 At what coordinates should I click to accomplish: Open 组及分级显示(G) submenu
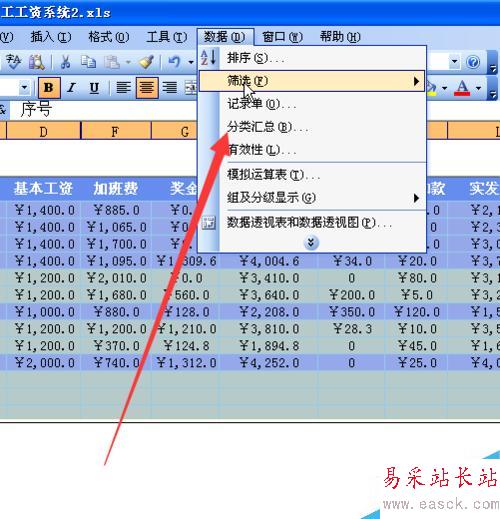point(312,198)
